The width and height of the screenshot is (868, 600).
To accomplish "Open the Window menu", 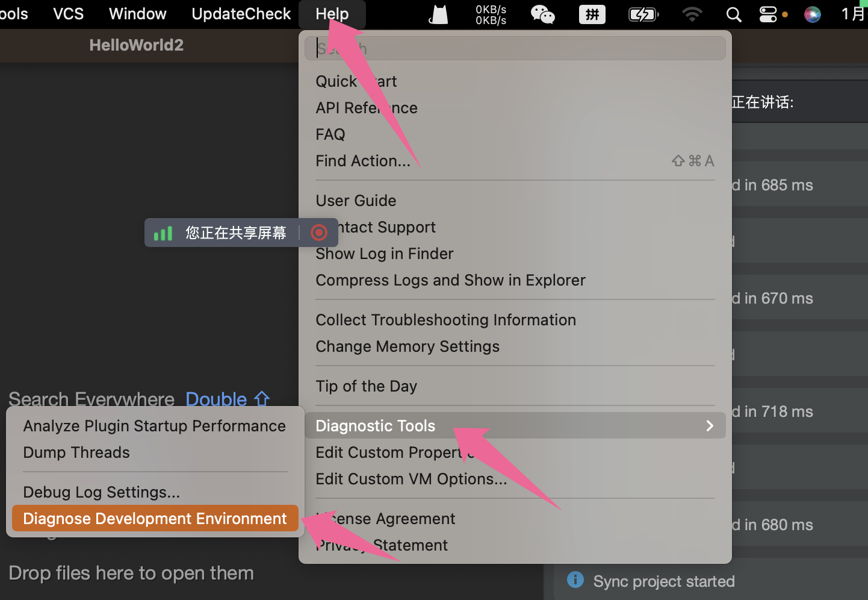I will tap(137, 14).
